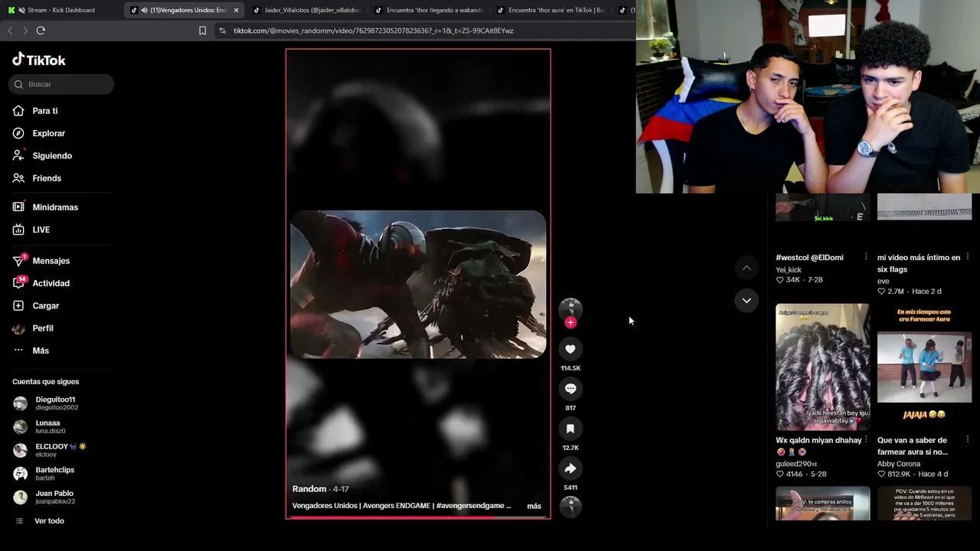Save the video with the bookmark icon

tap(570, 429)
